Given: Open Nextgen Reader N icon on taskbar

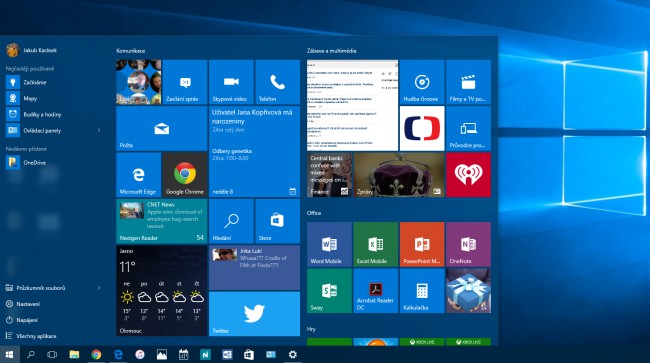Looking at the screenshot, I should [x=205, y=355].
